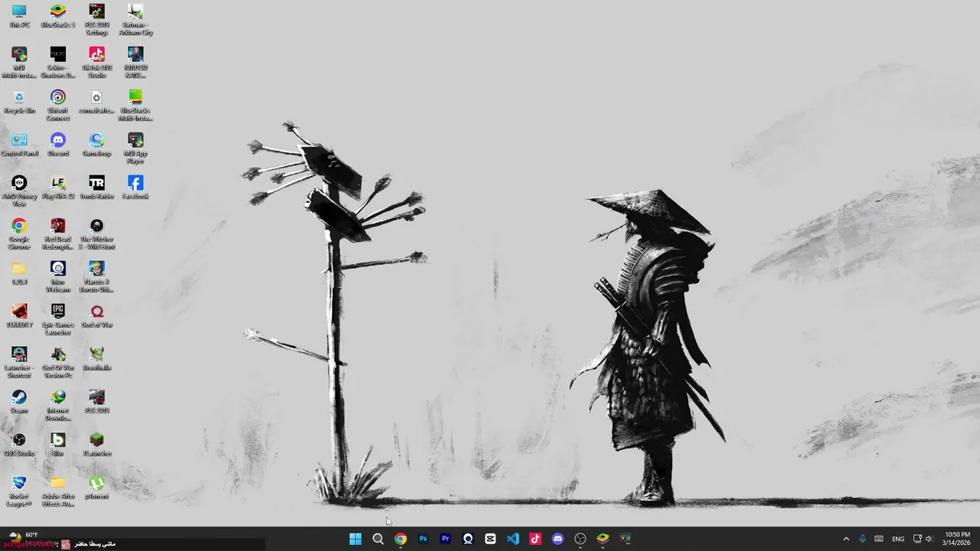Screen dimensions: 980x551
Task: Open the Naruto X Boruto shortcut
Action: (x=96, y=277)
